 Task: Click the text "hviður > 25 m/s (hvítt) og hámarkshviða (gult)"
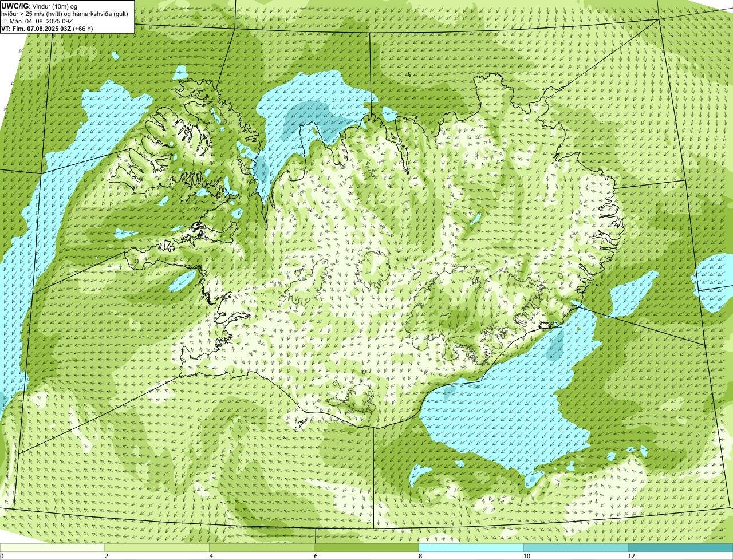click(64, 14)
